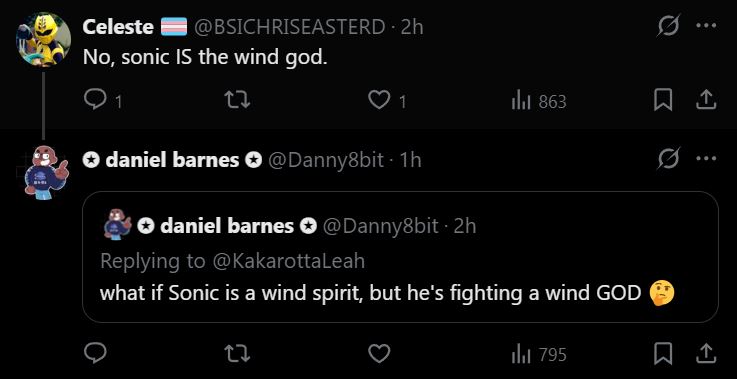
Task: Open Grok icon on daniel barnes' tweet
Action: tap(668, 158)
